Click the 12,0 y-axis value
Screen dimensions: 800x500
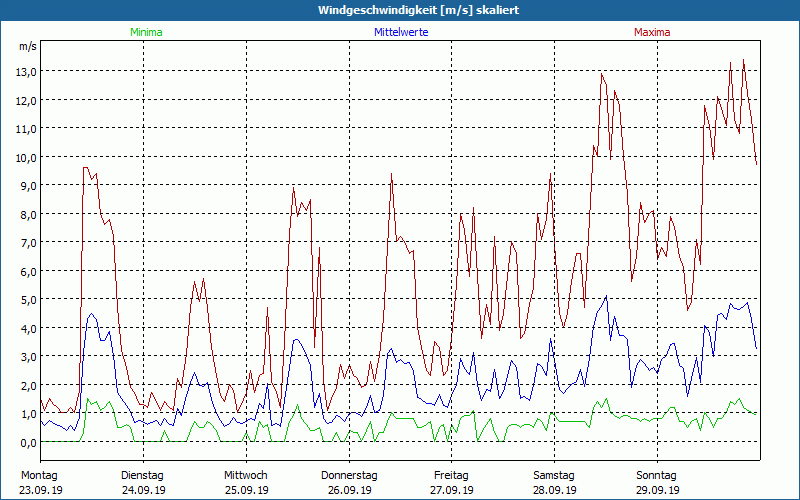tap(28, 101)
